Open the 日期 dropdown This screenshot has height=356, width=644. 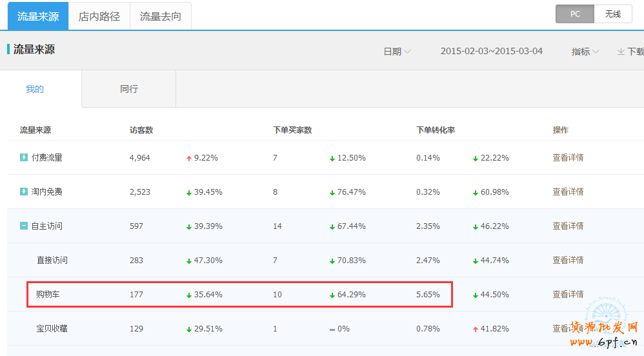pos(397,52)
